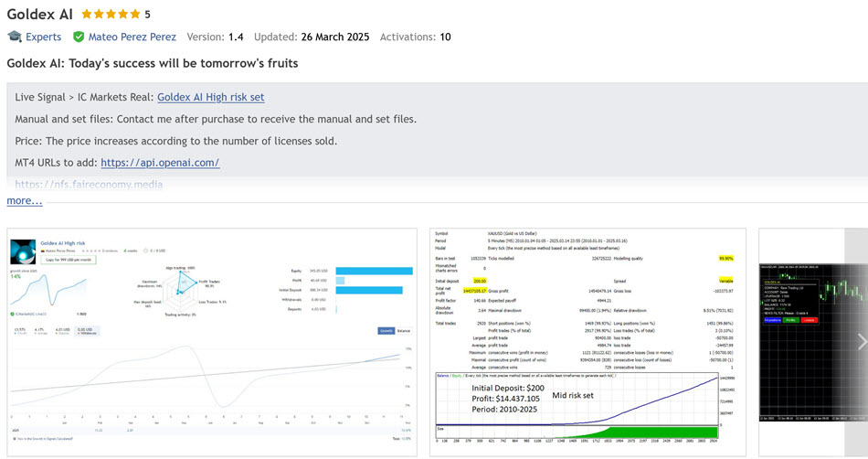Screen dimensions: 868x459
Task: Open the Experts category link
Action: coord(43,37)
